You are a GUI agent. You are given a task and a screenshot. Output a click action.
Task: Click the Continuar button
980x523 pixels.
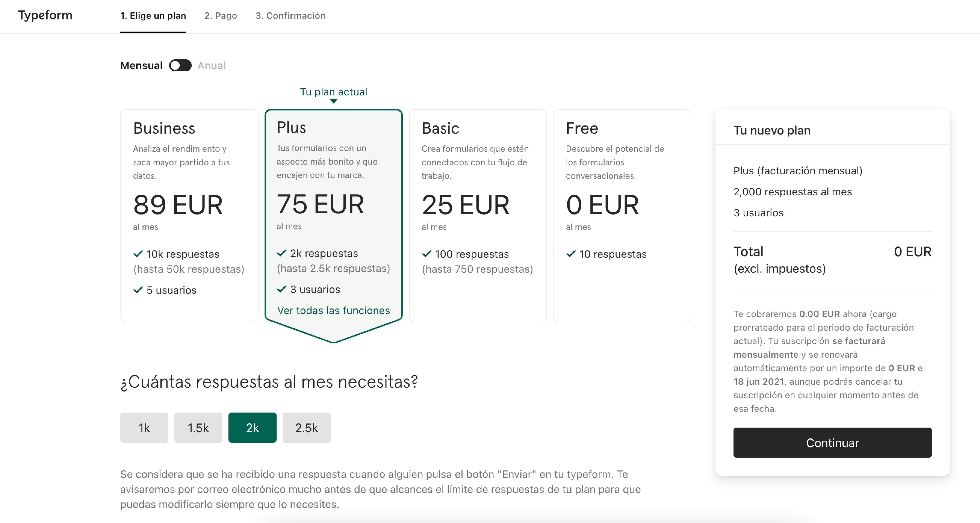832,442
